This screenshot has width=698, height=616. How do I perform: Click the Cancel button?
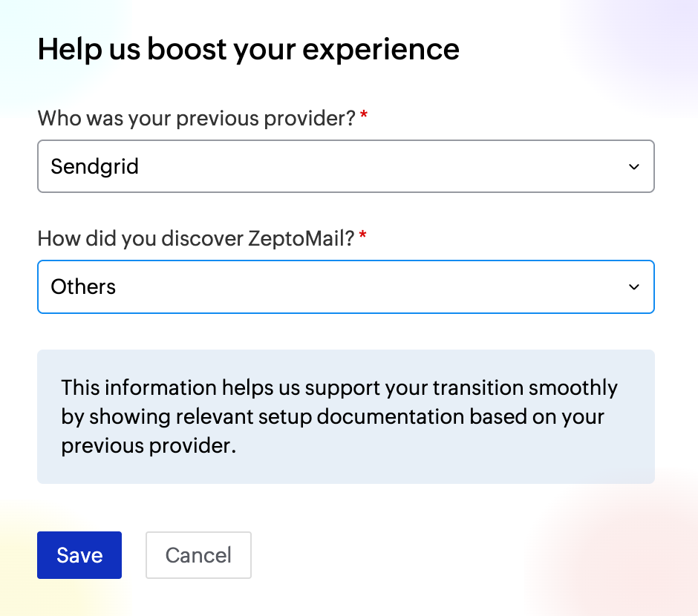(x=198, y=555)
